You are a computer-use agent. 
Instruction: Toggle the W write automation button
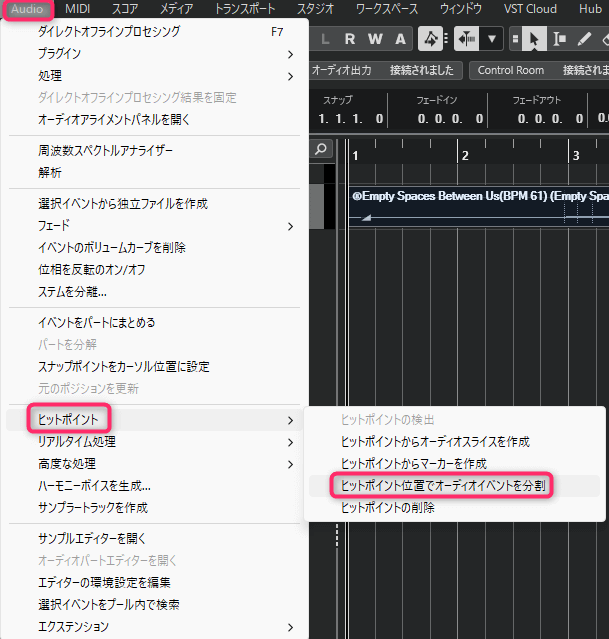tap(377, 39)
